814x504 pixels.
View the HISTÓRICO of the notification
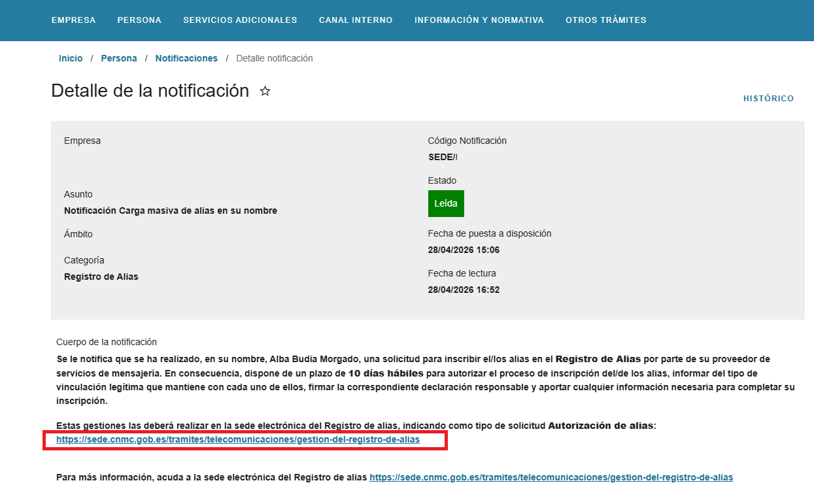(769, 99)
